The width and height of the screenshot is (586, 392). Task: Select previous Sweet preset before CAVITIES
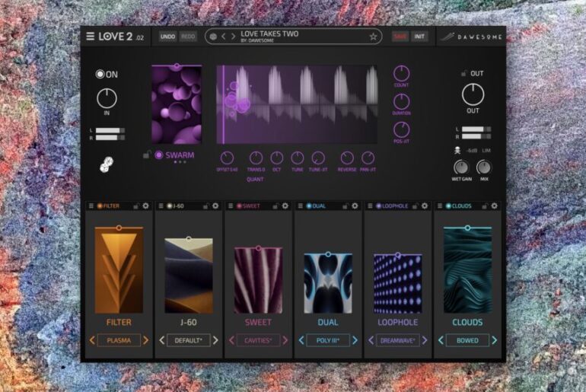231,340
